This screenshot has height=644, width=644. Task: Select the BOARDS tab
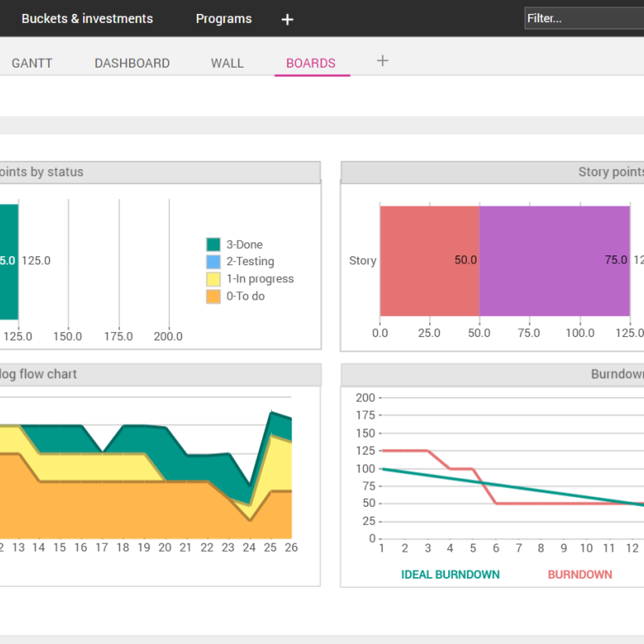(311, 63)
